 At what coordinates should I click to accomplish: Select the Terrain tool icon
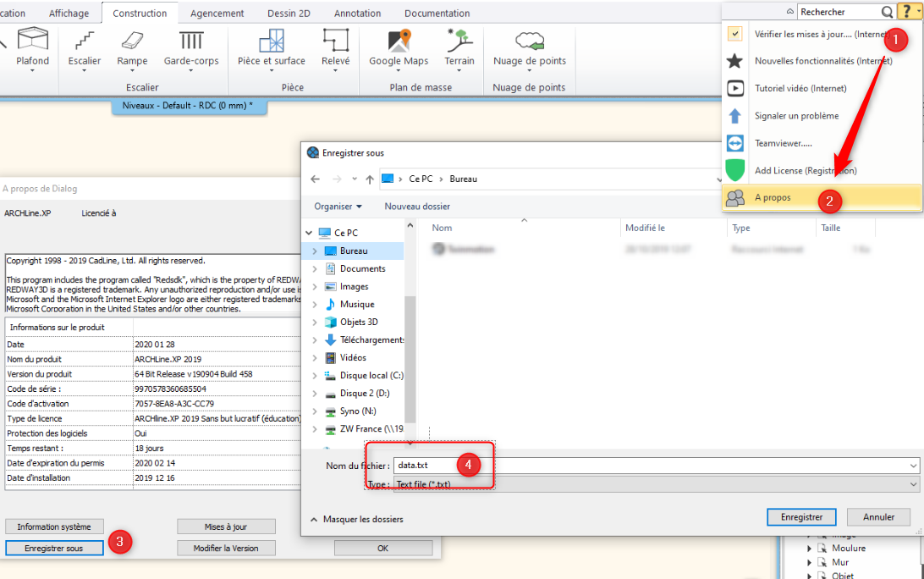(x=459, y=40)
